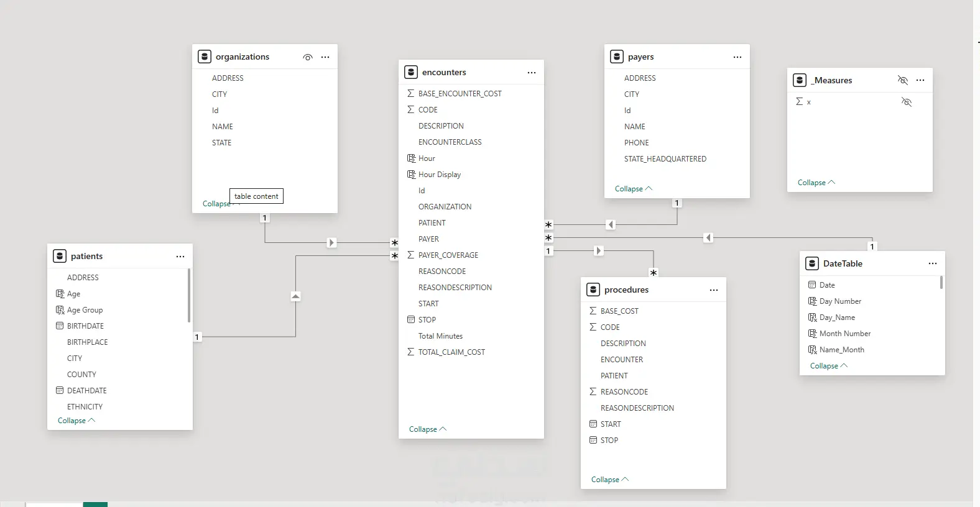The image size is (980, 507).
Task: Toggle hidden eye for x measure
Action: 907,101
